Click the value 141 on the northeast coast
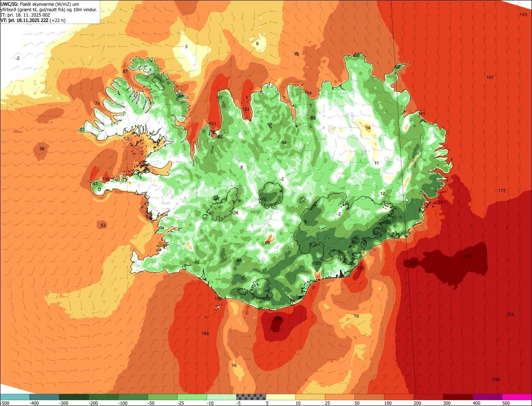 pyautogui.click(x=421, y=113)
